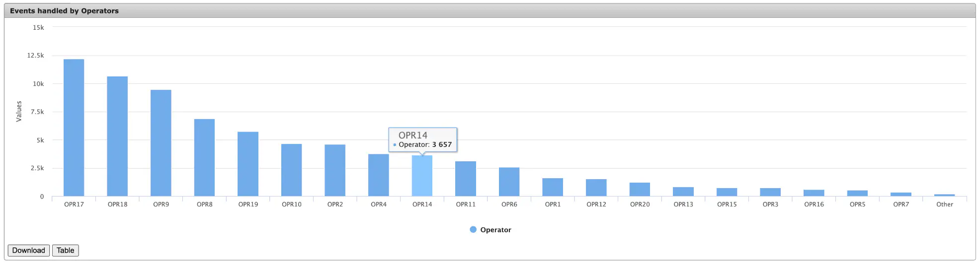Click the OPR10 bar
Viewport: 980px width, 265px height.
point(292,170)
